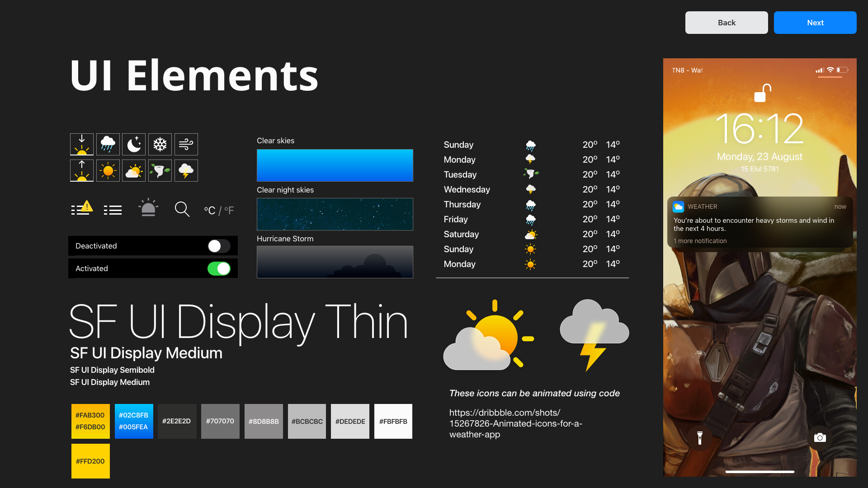Image resolution: width=868 pixels, height=488 pixels.
Task: Click the alarm bell alert icon
Action: coord(148,208)
